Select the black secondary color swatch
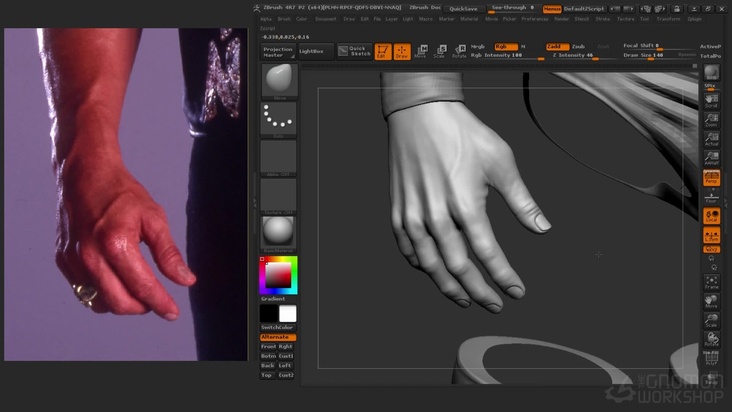This screenshot has width=732, height=412. (x=269, y=314)
